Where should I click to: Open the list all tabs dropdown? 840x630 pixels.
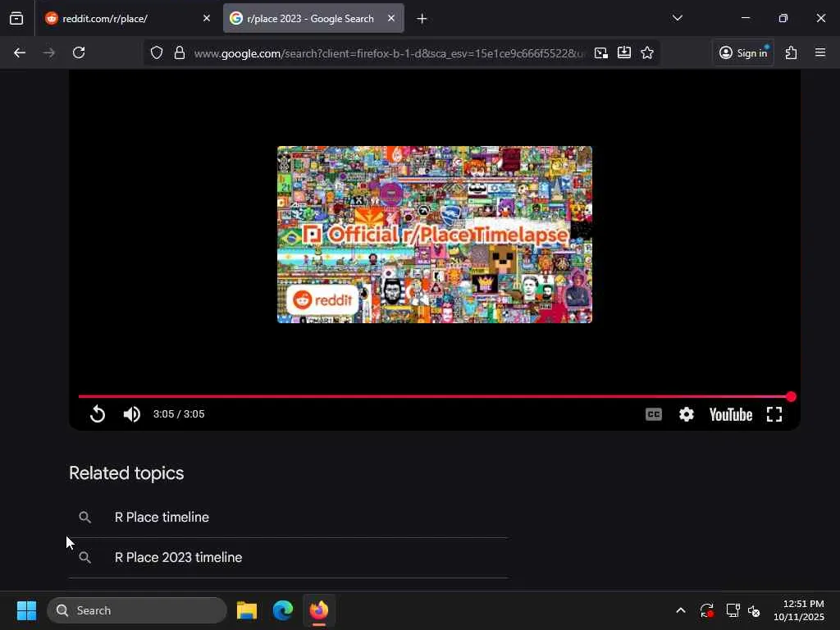(x=677, y=18)
